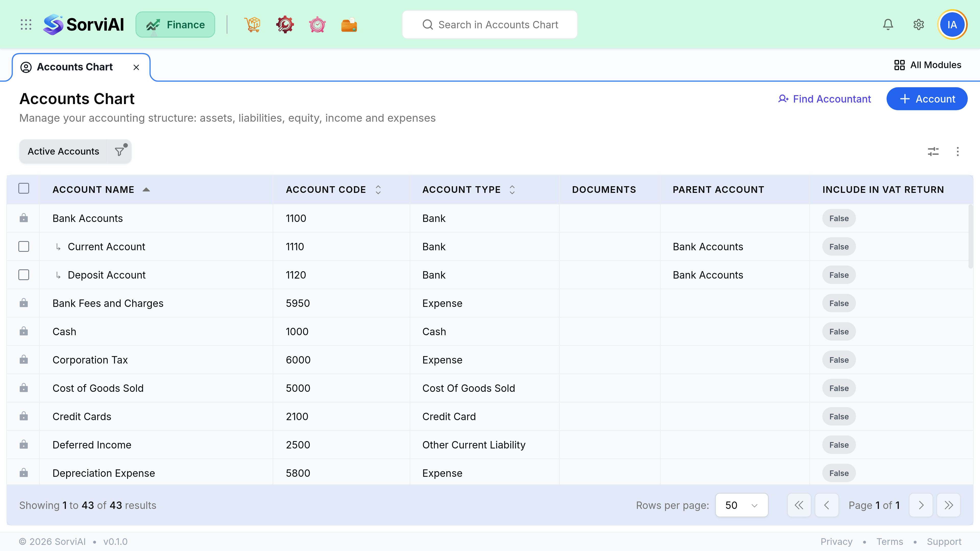Click the table vertical scrollbar
This screenshot has width=980, height=551.
(x=971, y=236)
